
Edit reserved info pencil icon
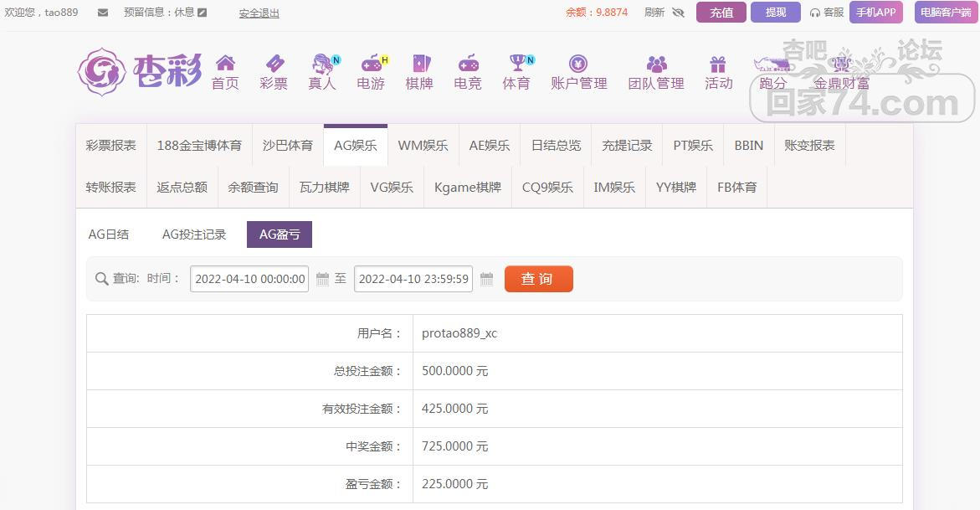pos(202,13)
